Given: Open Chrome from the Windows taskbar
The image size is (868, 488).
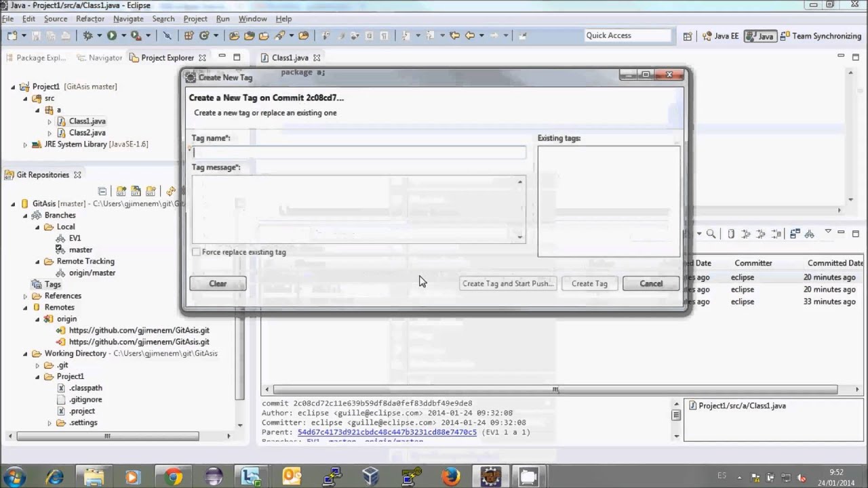Looking at the screenshot, I should (173, 476).
